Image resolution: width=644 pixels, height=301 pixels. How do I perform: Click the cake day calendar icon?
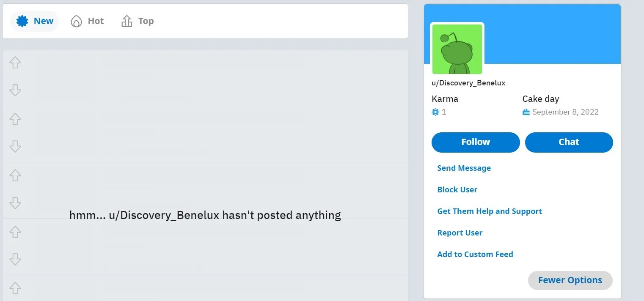pos(526,112)
